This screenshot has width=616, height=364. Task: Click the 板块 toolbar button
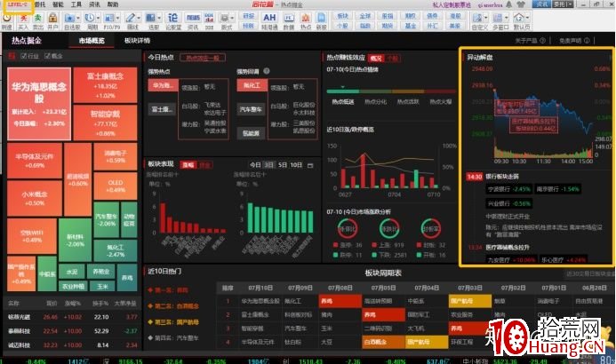click(342, 16)
